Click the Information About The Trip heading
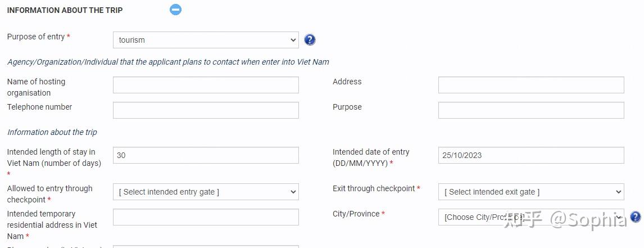Viewport: 644px width, 248px height. coord(65,11)
